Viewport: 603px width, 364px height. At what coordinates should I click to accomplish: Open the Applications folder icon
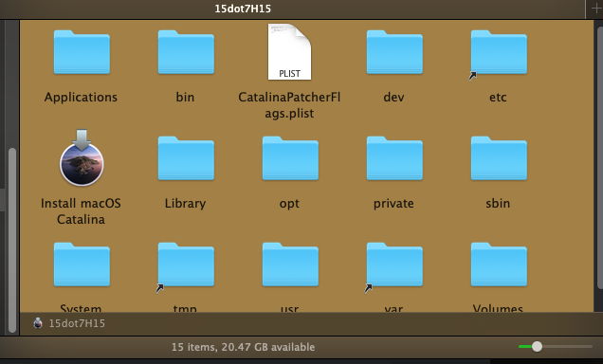tap(82, 52)
